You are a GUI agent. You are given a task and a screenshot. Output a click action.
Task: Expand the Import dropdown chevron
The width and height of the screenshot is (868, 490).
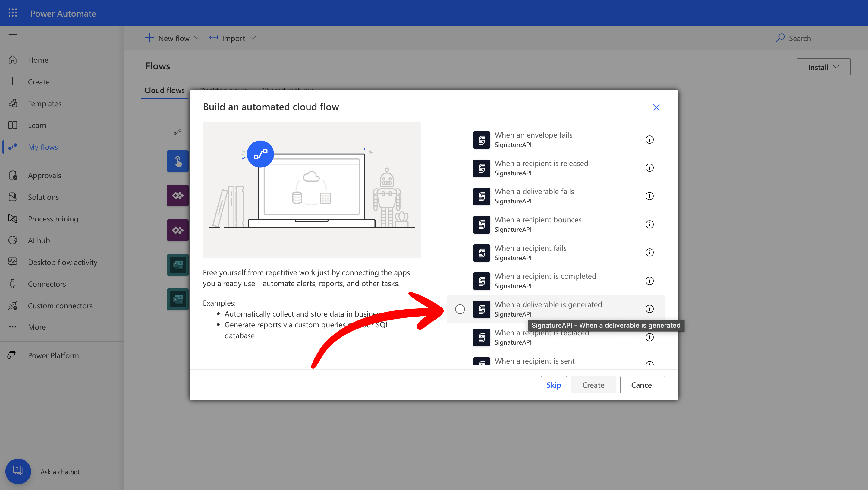[253, 38]
